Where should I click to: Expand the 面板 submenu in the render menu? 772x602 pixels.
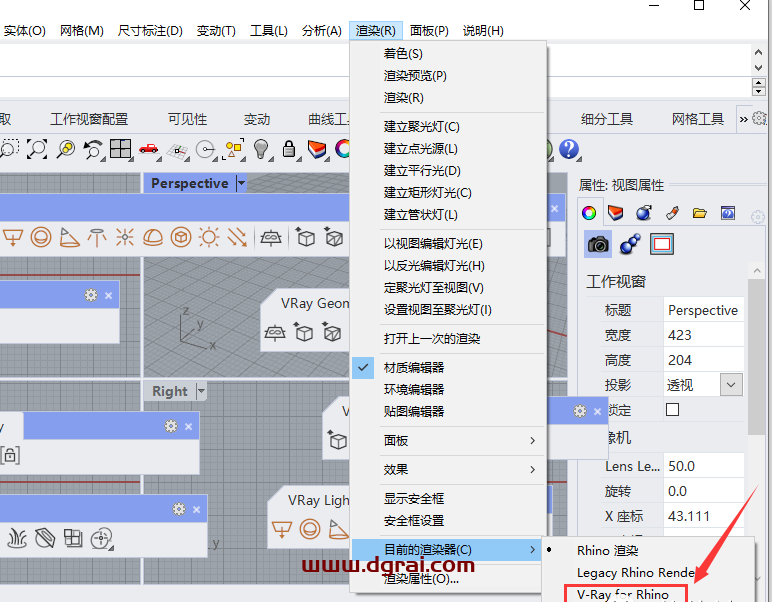click(448, 441)
